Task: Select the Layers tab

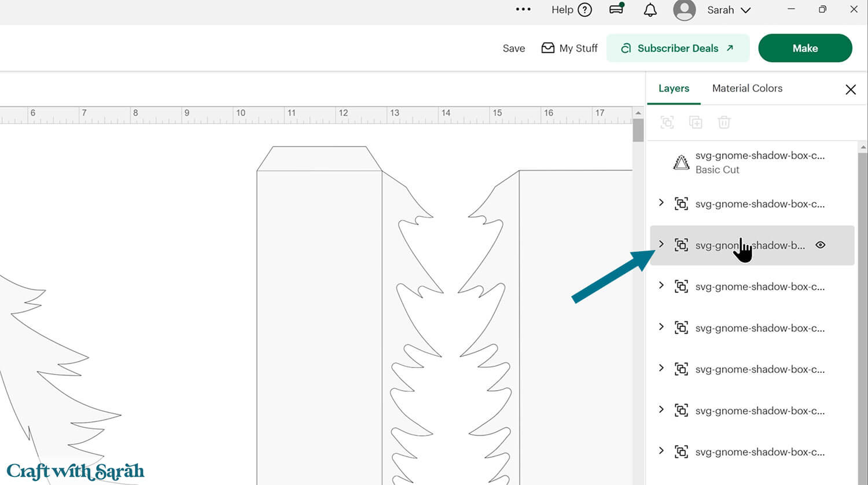Action: coord(674,88)
